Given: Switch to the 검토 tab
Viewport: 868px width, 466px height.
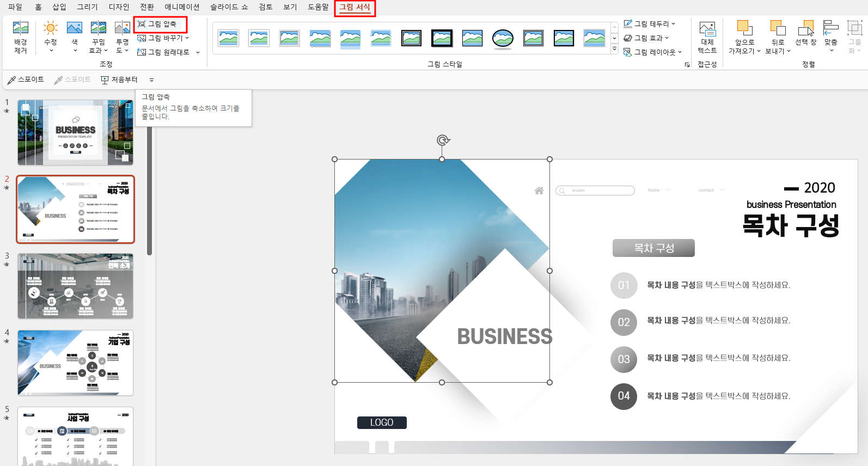Looking at the screenshot, I should [266, 7].
